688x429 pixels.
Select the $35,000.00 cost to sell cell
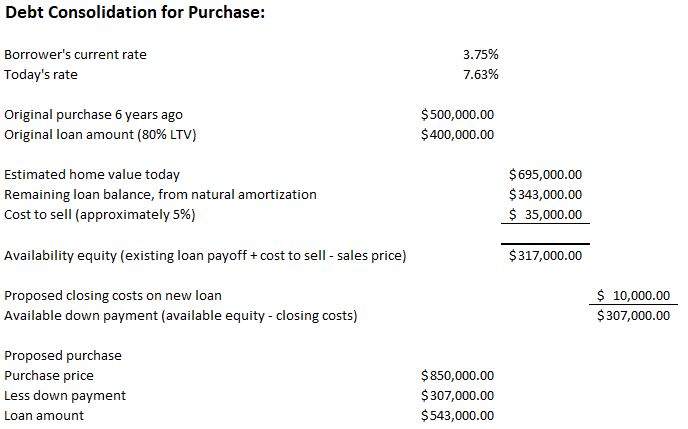(x=545, y=215)
